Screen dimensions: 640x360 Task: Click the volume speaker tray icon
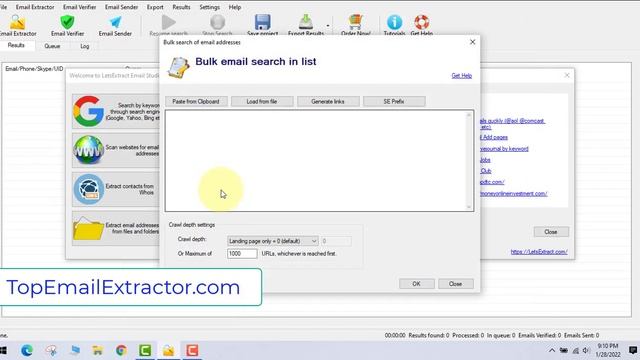click(586, 350)
